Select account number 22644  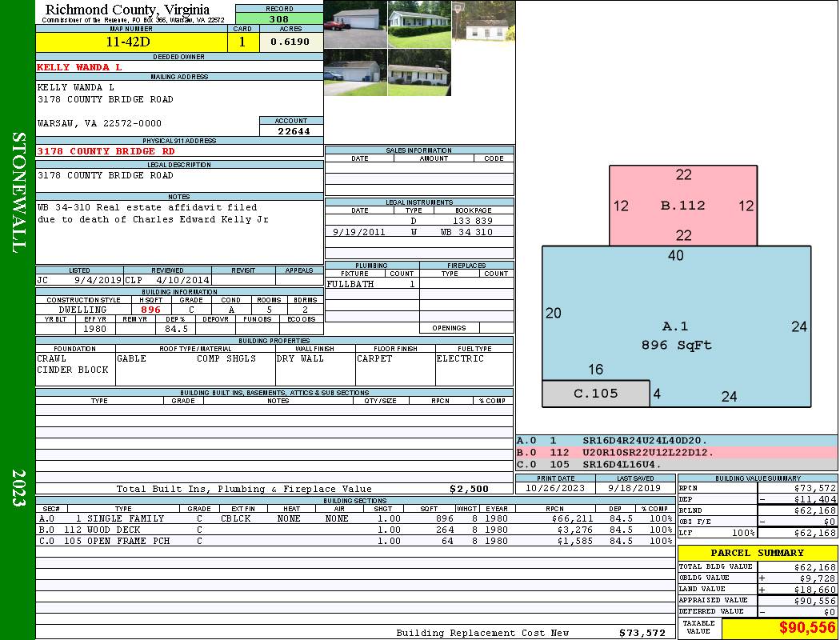(x=294, y=131)
